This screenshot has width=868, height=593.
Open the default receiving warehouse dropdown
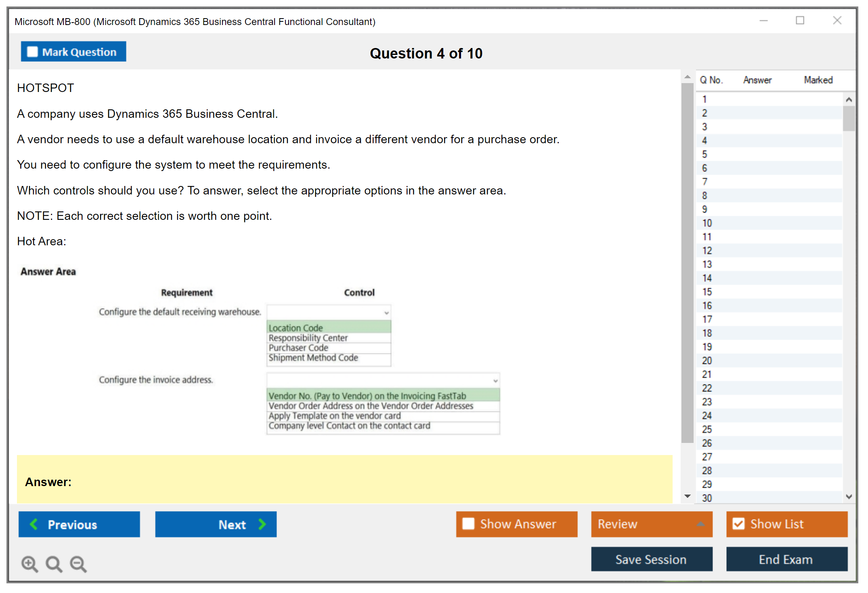pos(329,313)
